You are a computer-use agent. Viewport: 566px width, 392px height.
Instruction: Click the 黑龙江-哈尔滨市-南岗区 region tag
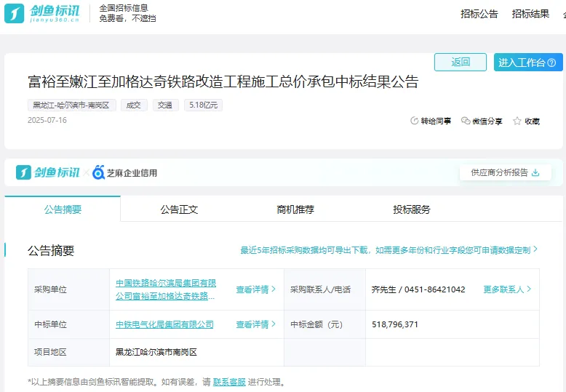click(x=71, y=105)
